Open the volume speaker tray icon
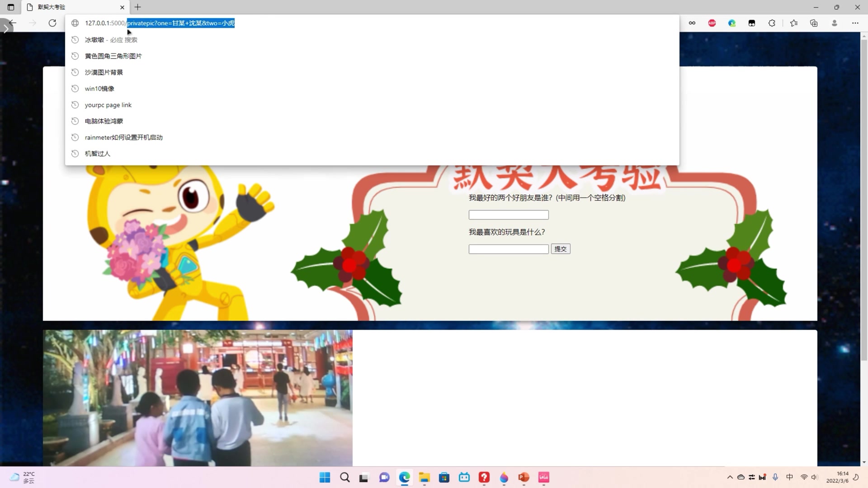 tap(815, 478)
